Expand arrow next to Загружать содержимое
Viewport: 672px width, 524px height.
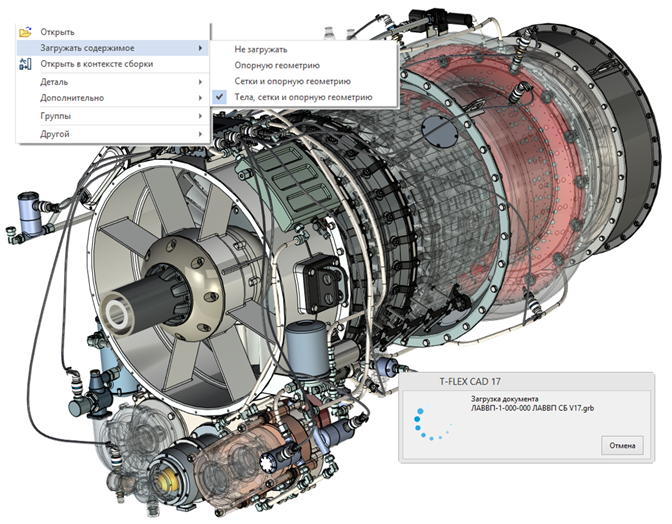click(200, 48)
